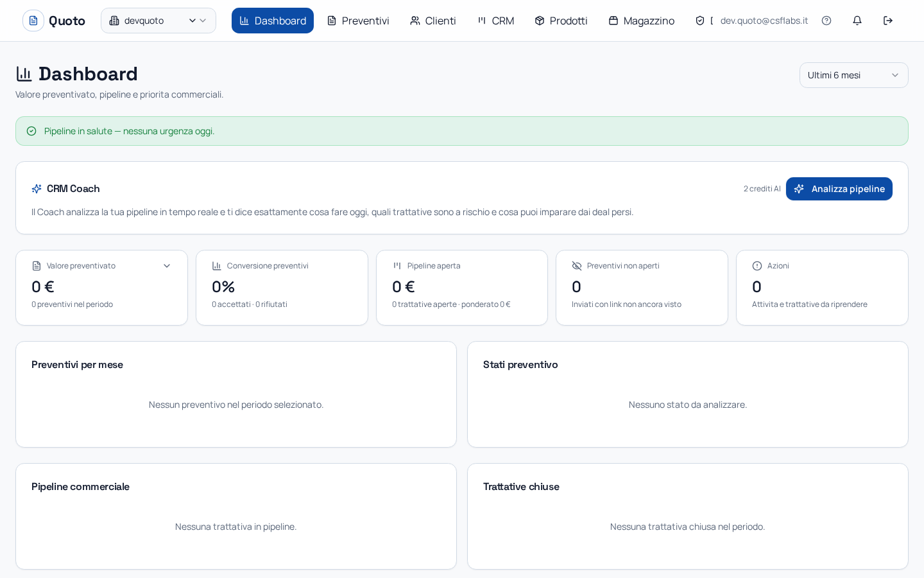Click the Dashboard subtitle 'Valore preventivato, pipeline...'
The image size is (924, 578).
[x=119, y=94]
